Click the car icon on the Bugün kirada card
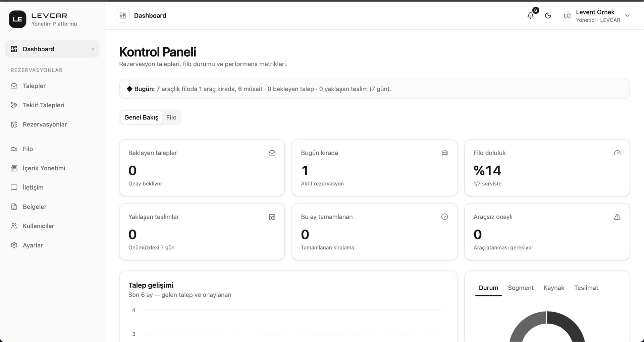 (x=444, y=153)
